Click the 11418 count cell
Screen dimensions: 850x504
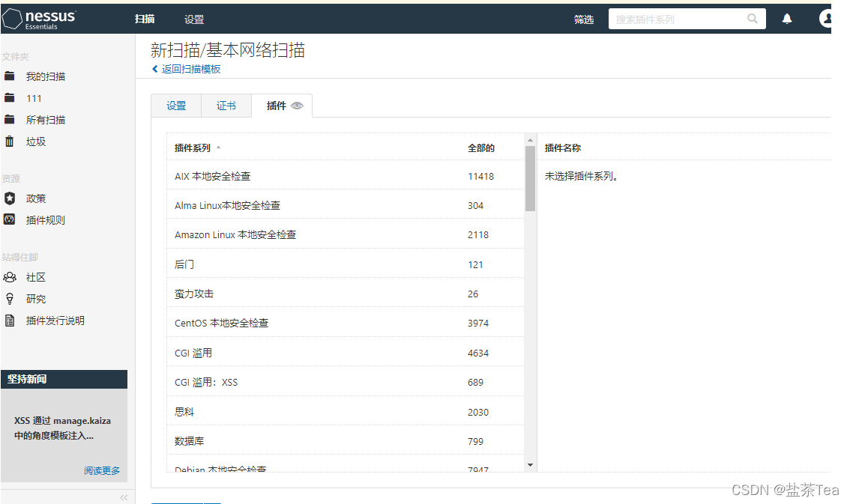(480, 176)
